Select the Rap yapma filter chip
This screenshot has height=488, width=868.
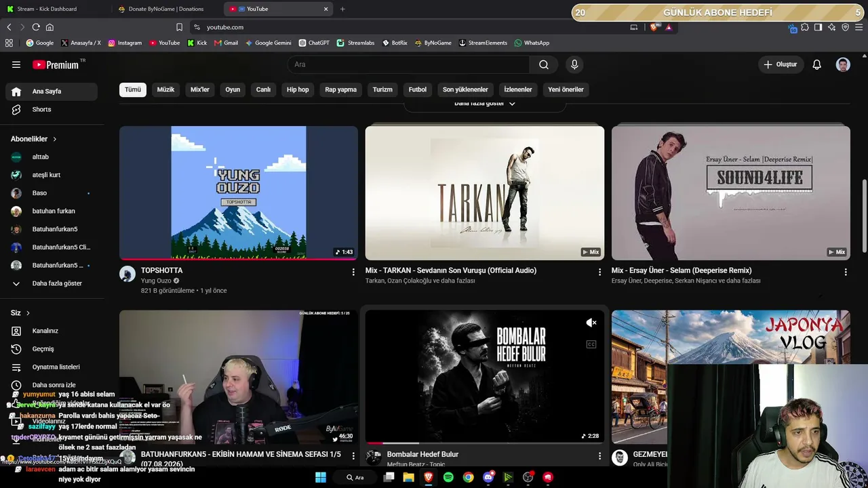coord(340,89)
